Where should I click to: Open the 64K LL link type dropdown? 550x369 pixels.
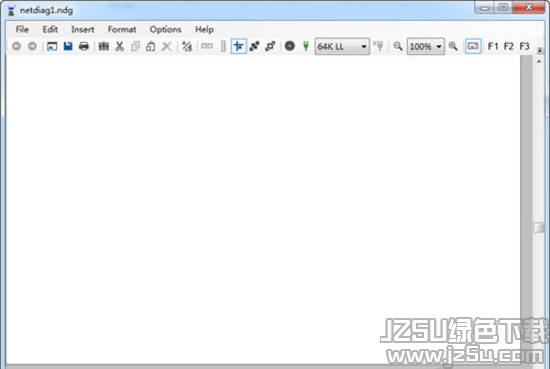click(342, 46)
